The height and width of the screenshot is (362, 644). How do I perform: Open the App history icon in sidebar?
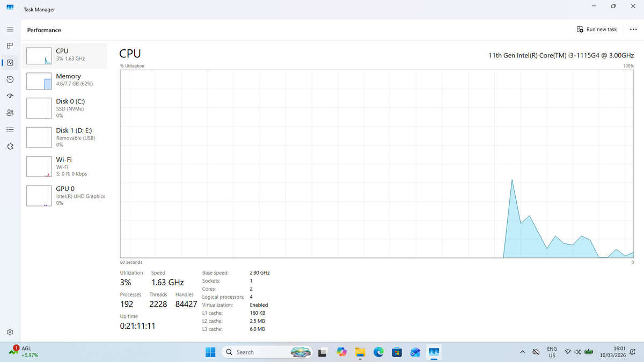click(10, 79)
